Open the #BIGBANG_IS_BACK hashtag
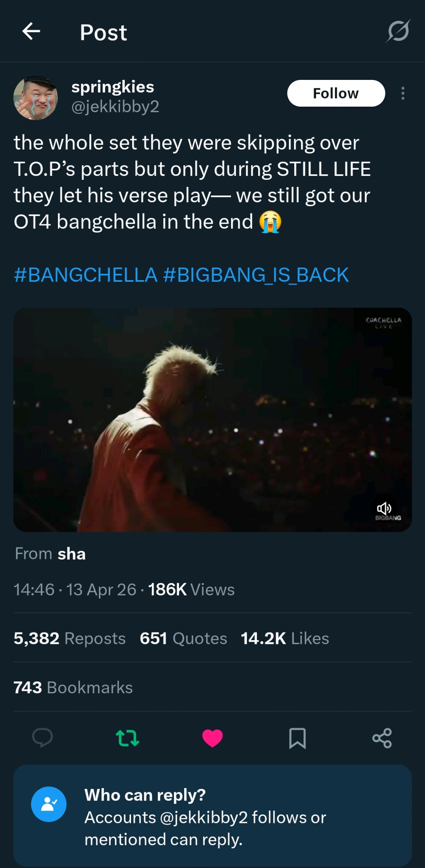Screen dimensions: 425x868 (x=256, y=275)
